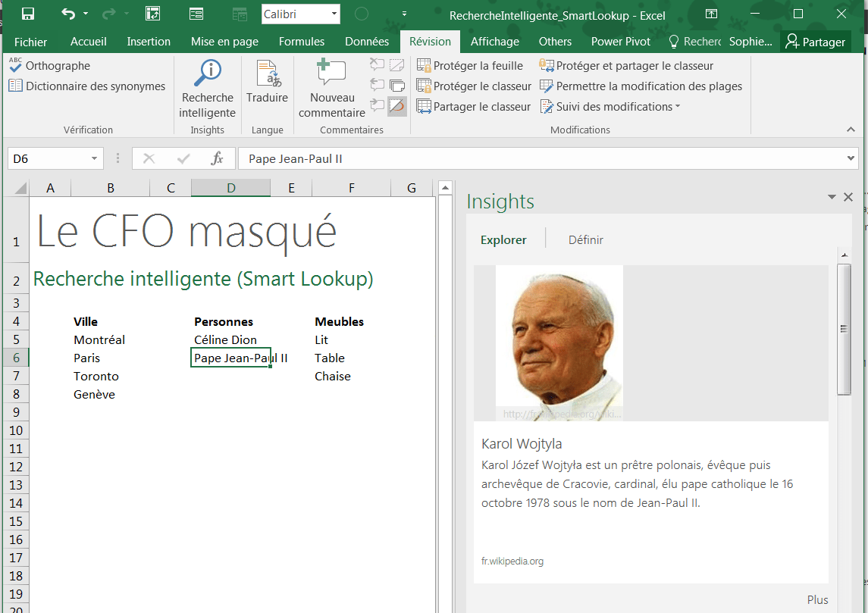Image resolution: width=868 pixels, height=613 pixels.
Task: Click the Partager share button
Action: [816, 42]
